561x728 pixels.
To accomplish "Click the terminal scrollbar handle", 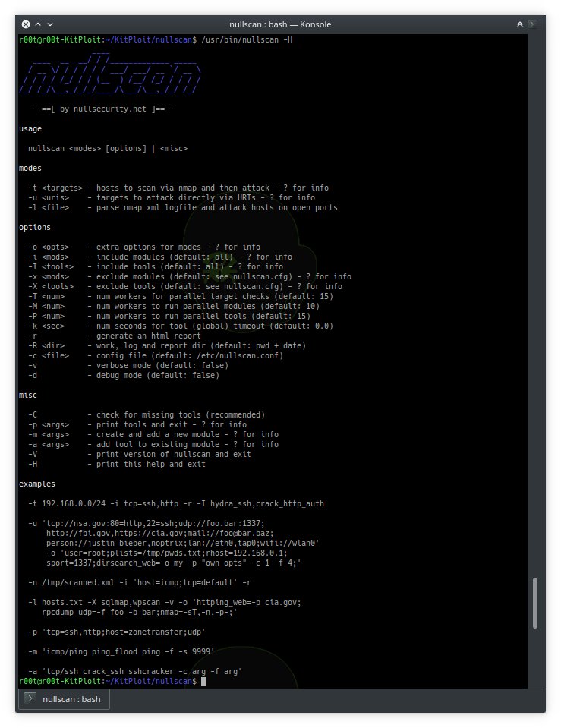I will coord(535,603).
